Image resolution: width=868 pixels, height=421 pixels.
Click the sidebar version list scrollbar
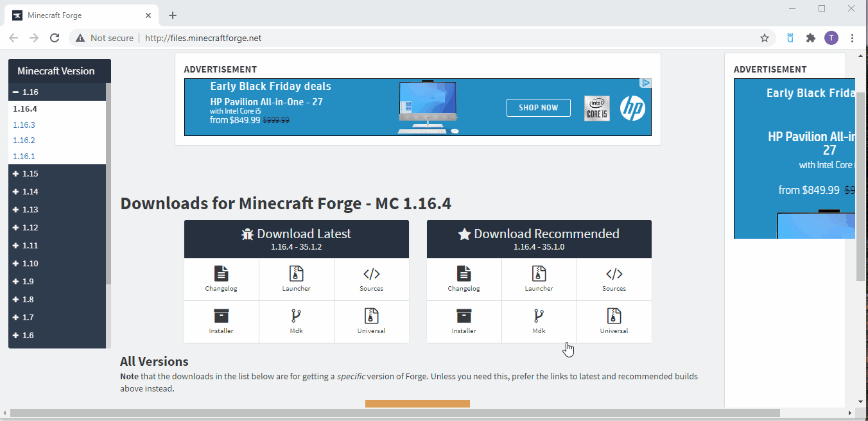point(108,184)
